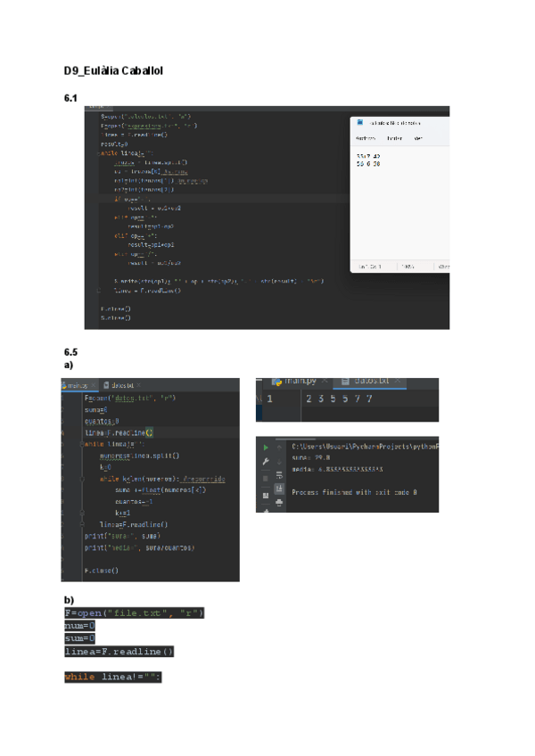535x756 pixels.
Task: Click the 'media=' output line in the console
Action: pos(337,469)
